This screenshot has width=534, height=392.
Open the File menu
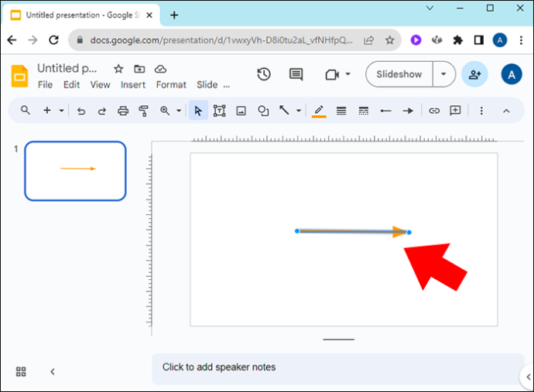click(x=45, y=85)
